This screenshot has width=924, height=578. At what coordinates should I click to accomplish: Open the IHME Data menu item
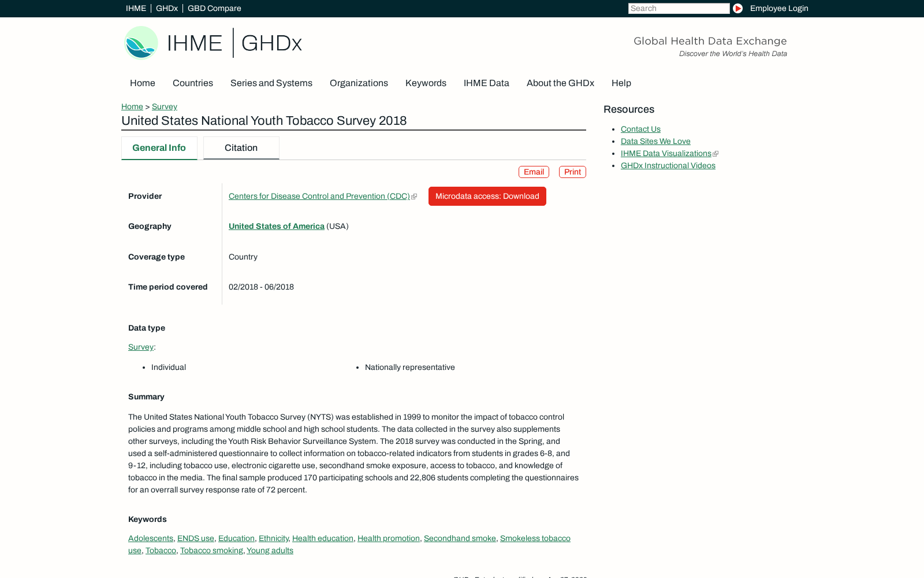point(486,83)
